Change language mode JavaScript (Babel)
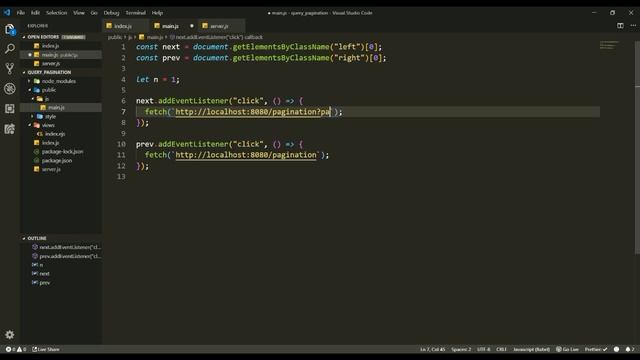The width and height of the screenshot is (640, 360). coord(531,349)
